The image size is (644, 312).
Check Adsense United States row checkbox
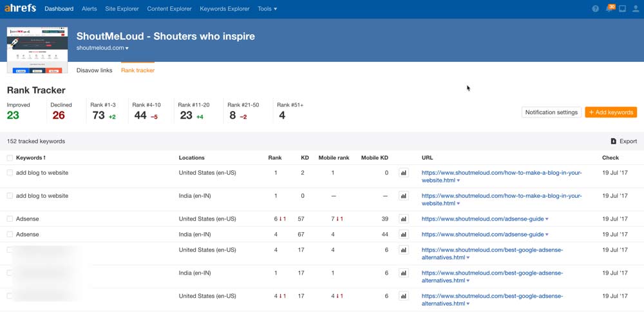pos(10,219)
